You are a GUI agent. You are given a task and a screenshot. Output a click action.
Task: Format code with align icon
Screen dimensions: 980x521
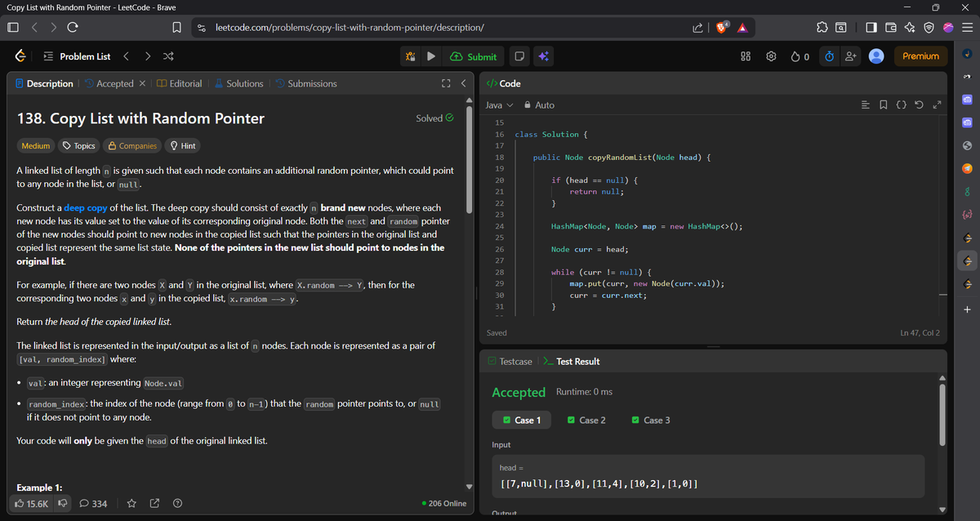866,105
